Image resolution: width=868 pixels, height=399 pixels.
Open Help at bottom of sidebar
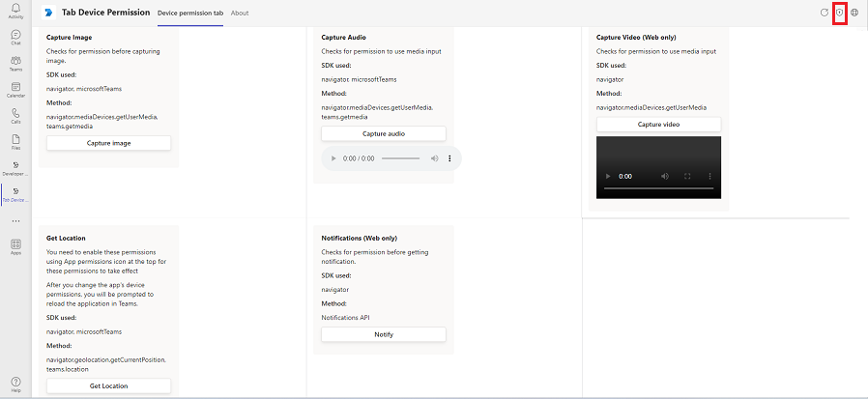(x=15, y=385)
